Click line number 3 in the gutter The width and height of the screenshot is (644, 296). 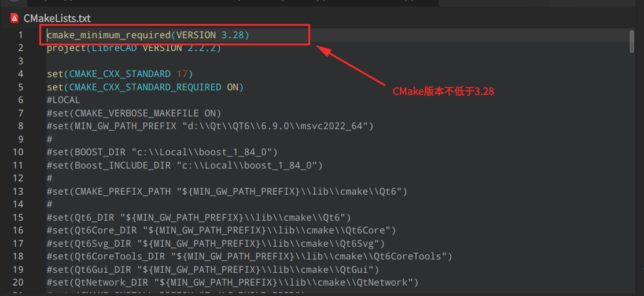pos(20,61)
